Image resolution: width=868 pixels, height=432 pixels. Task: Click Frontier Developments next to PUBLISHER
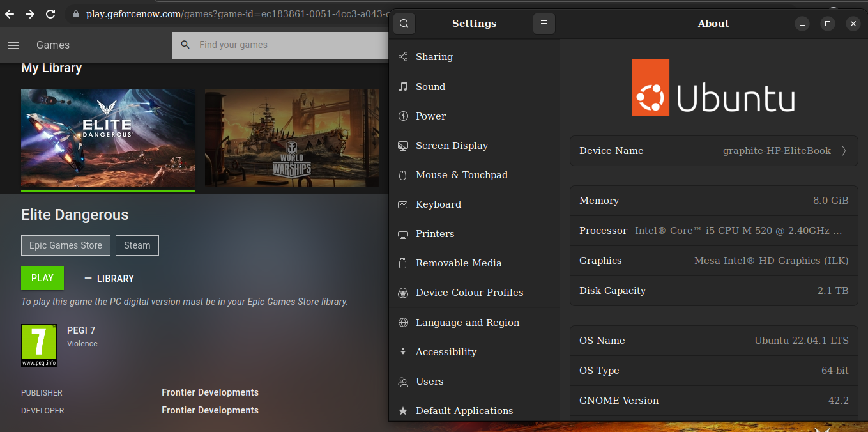click(x=210, y=392)
